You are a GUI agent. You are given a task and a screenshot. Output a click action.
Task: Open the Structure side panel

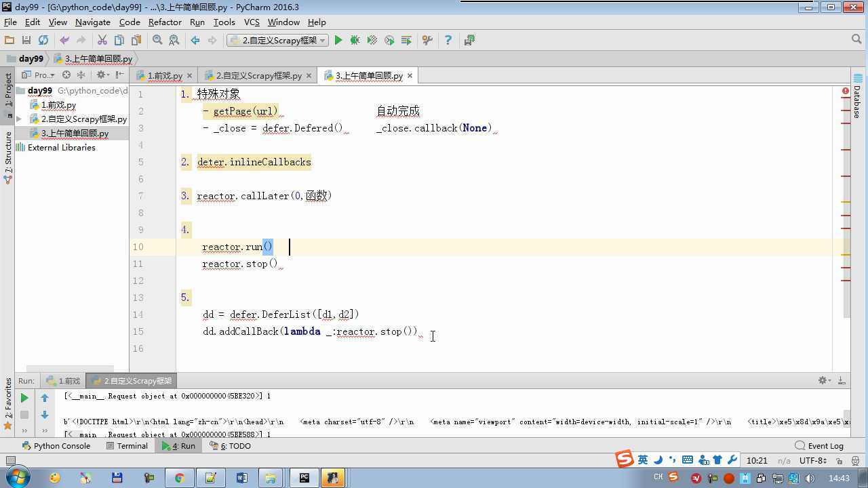[8, 157]
